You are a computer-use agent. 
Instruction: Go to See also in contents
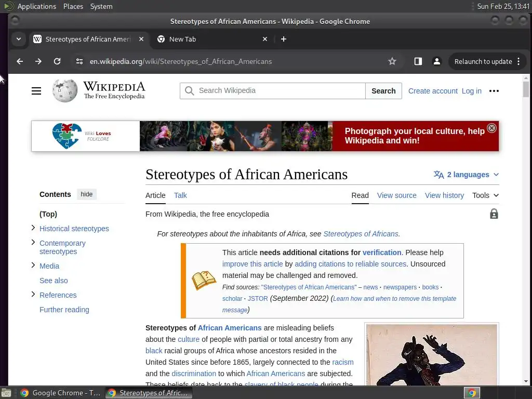tap(54, 281)
